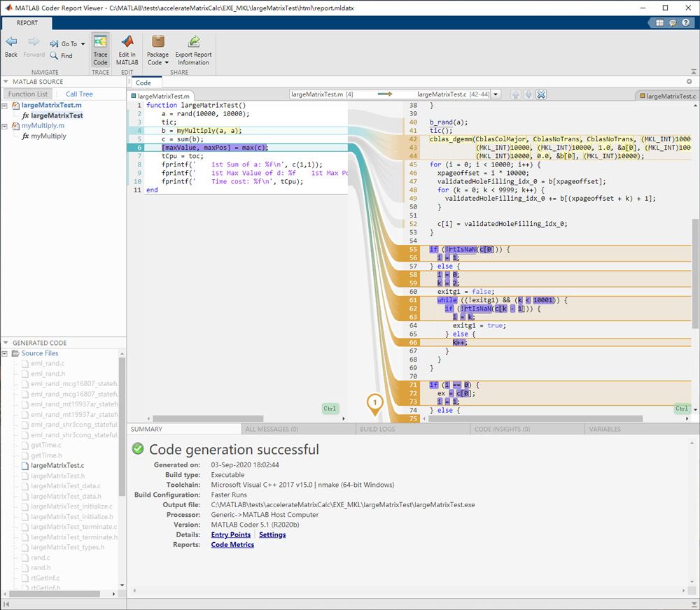
Task: Click the orange trace marker numbered 1
Action: (x=375, y=402)
